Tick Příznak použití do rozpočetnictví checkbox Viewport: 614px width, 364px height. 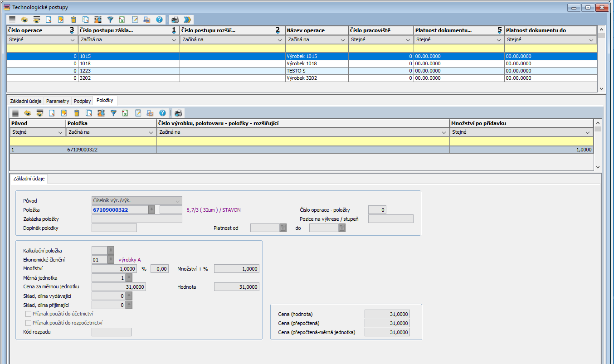point(29,323)
